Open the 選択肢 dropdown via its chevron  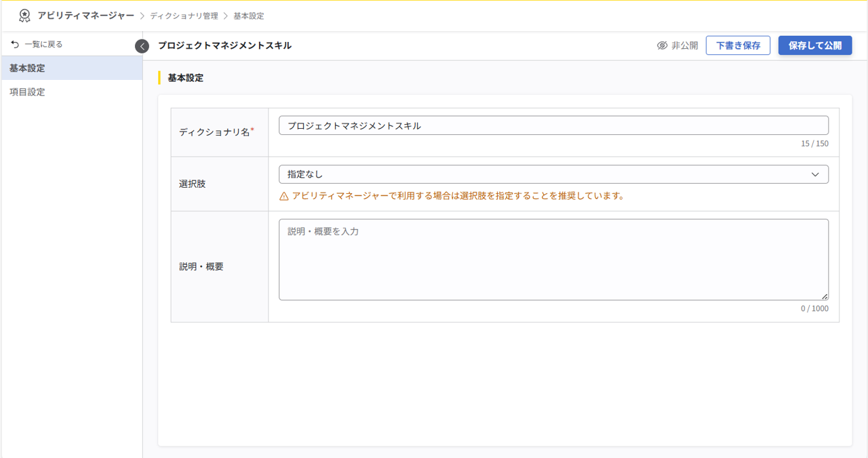817,174
